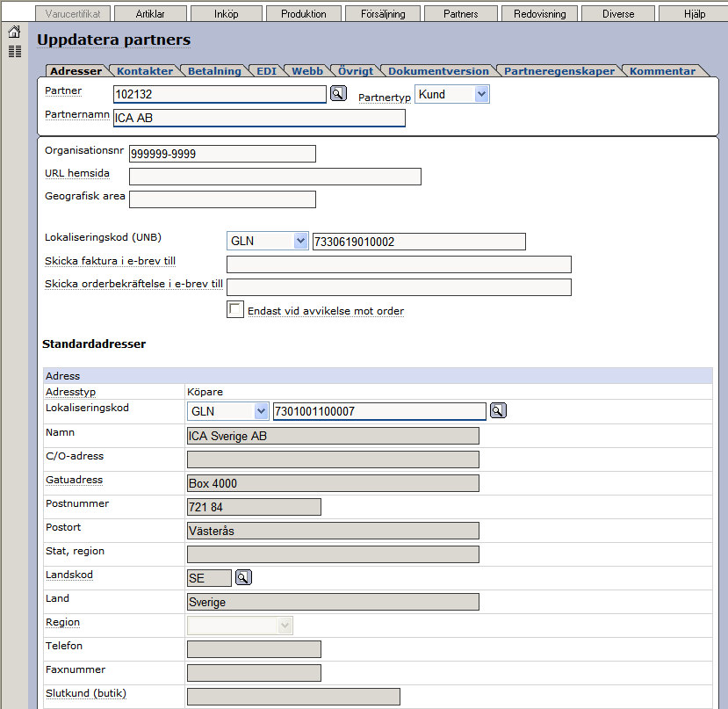Click the URL hemsida input field
Image resolution: width=728 pixels, height=709 pixels.
pos(276,177)
